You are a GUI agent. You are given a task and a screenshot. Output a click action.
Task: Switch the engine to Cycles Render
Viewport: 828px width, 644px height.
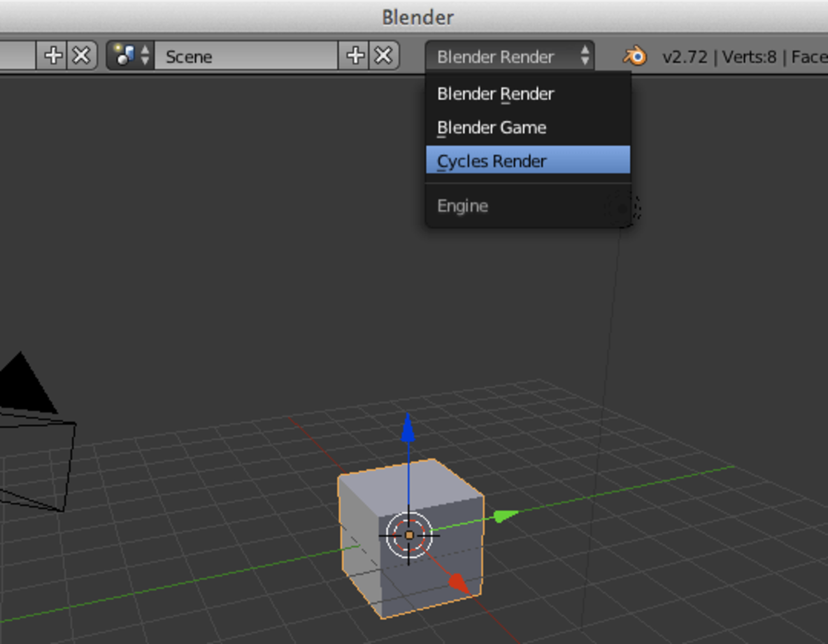click(528, 161)
